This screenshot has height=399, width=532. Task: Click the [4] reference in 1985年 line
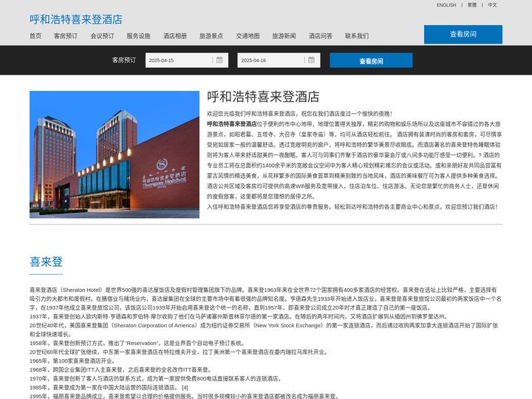pos(185,387)
